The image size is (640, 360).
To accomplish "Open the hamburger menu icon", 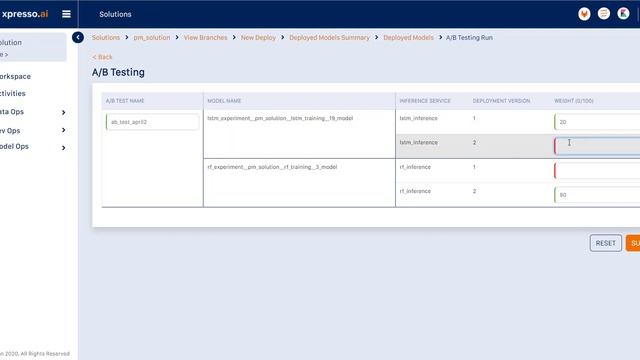I will coord(66,14).
